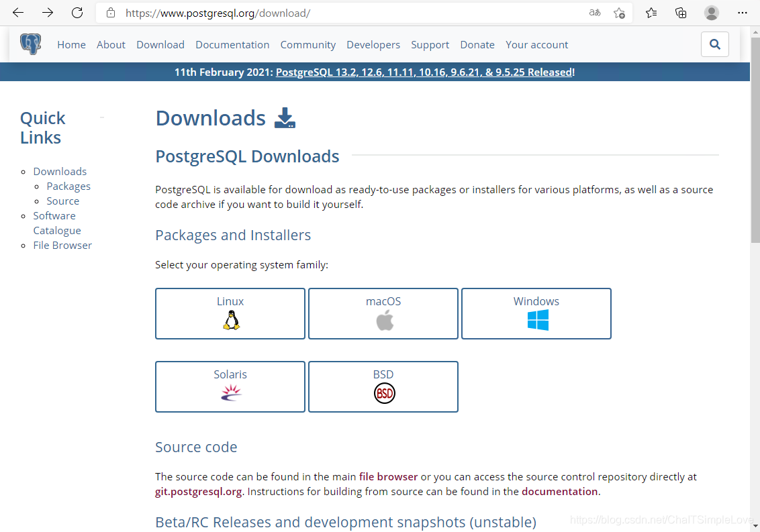The height and width of the screenshot is (532, 760).
Task: Click the PostgreSQL Downloads heading
Action: click(247, 156)
